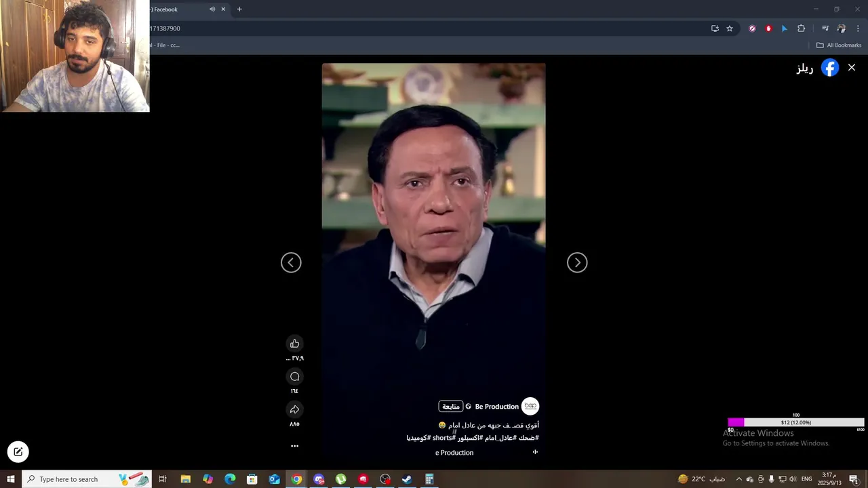Image resolution: width=868 pixels, height=488 pixels.
Task: Click the taskbar search box
Action: 87,479
